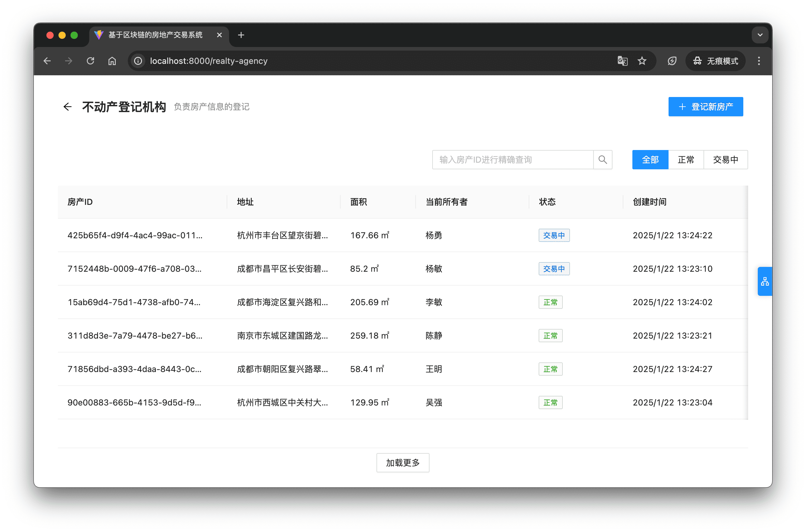
Task: Open the translate page icon
Action: coord(622,61)
